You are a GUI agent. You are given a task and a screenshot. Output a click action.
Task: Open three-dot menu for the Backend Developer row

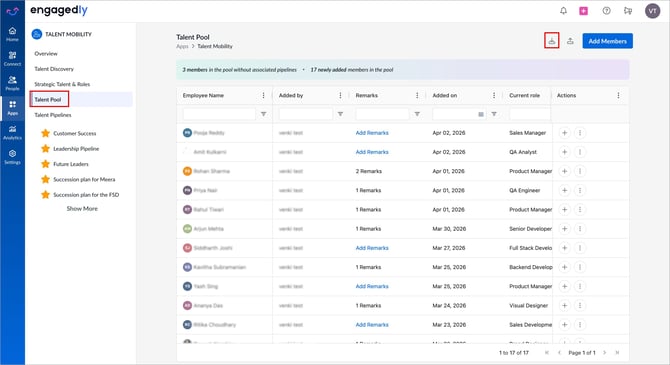580,267
